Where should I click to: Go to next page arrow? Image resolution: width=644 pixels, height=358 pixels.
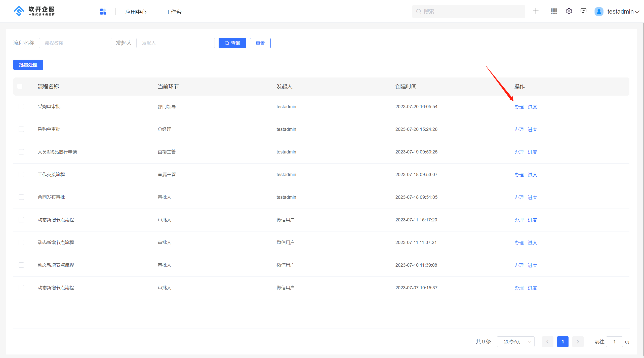(578, 342)
